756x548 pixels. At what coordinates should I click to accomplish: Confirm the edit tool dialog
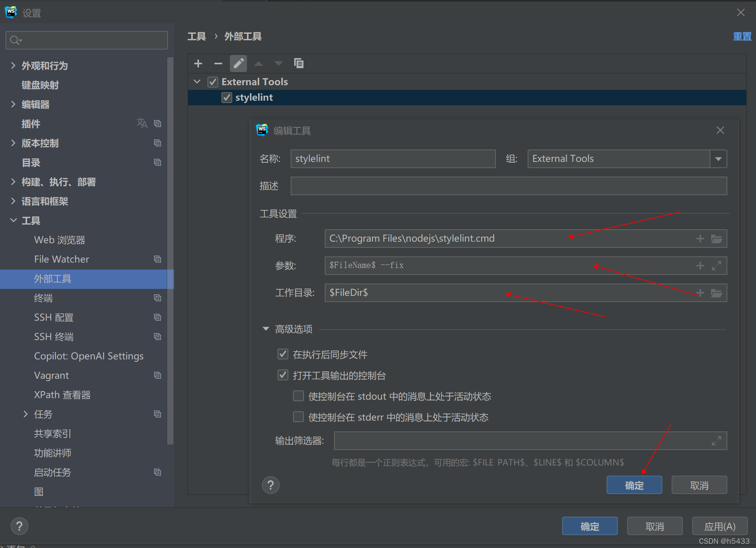point(634,485)
